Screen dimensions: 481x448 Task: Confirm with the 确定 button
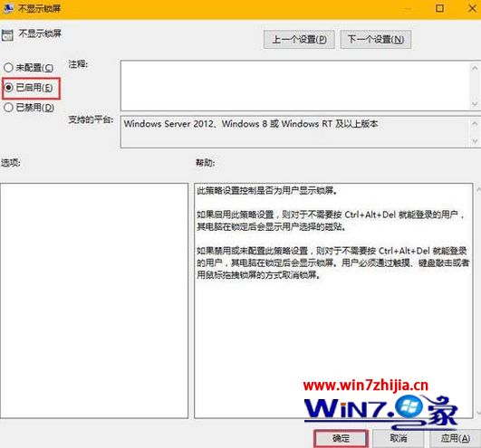click(341, 438)
